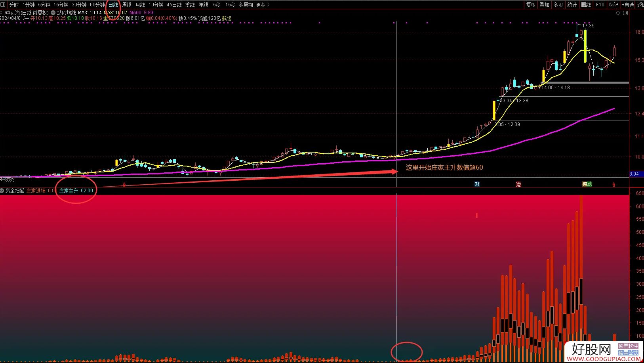
Task: Click the MA3: 10.14 label
Action: click(x=90, y=13)
